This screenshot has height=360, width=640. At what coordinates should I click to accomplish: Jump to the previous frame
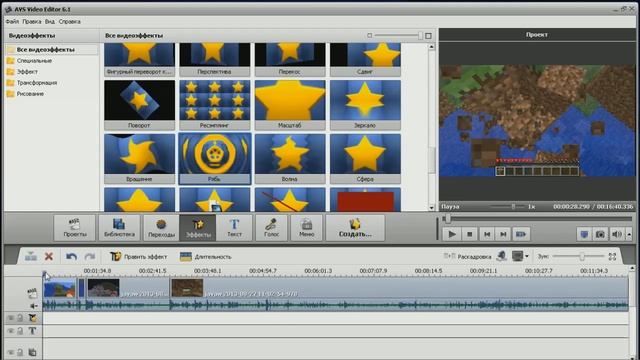click(487, 234)
